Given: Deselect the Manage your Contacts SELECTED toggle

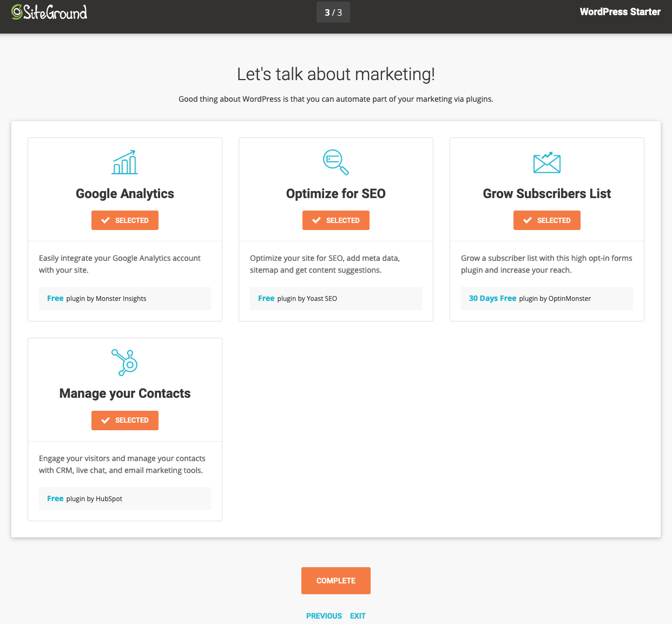Looking at the screenshot, I should 125,421.
